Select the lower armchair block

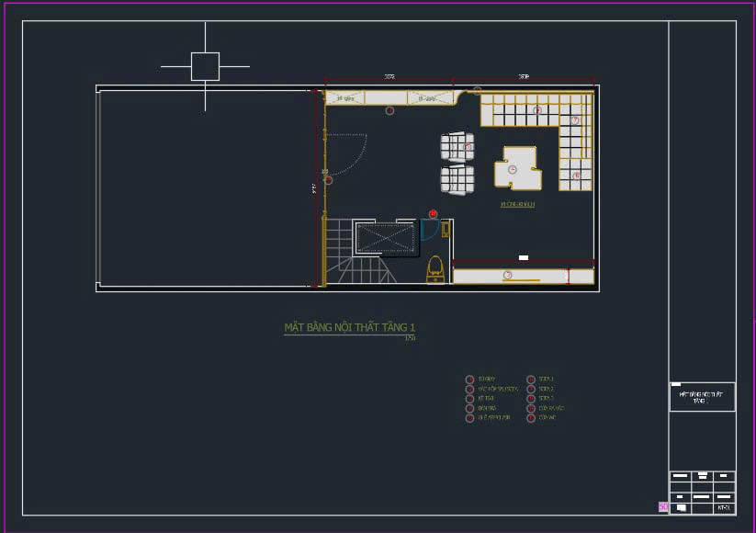pos(457,179)
